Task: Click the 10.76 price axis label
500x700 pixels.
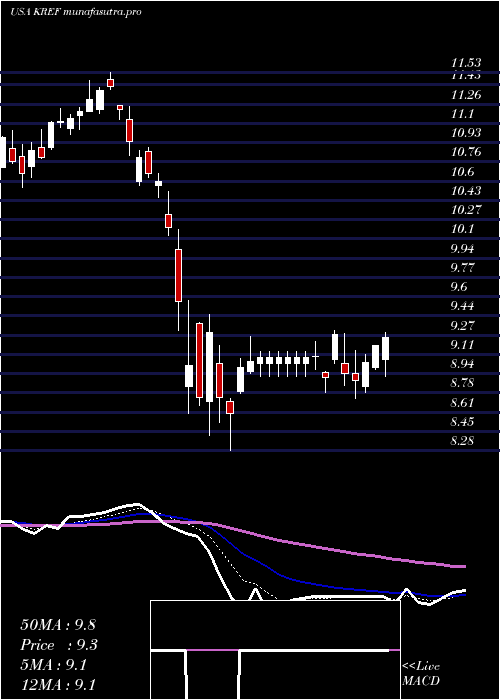Action: 466,152
